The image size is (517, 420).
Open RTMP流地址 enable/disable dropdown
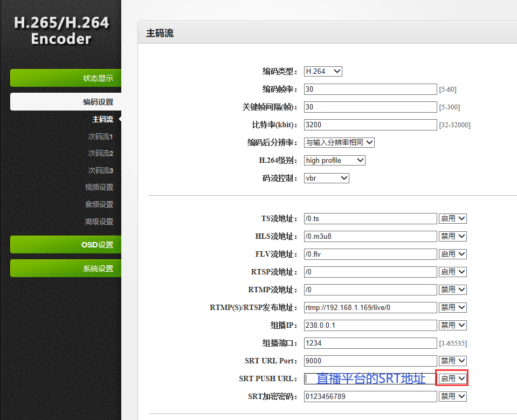point(452,290)
